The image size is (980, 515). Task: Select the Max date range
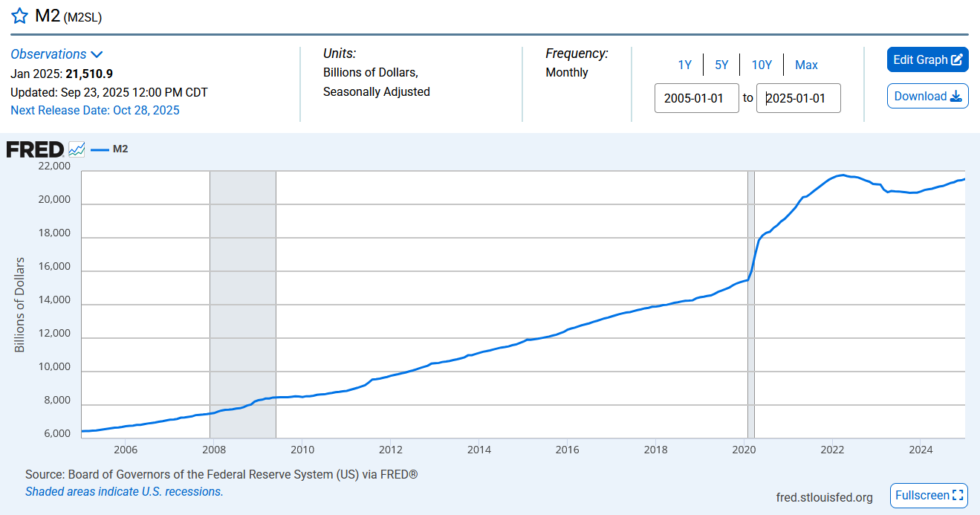[806, 65]
